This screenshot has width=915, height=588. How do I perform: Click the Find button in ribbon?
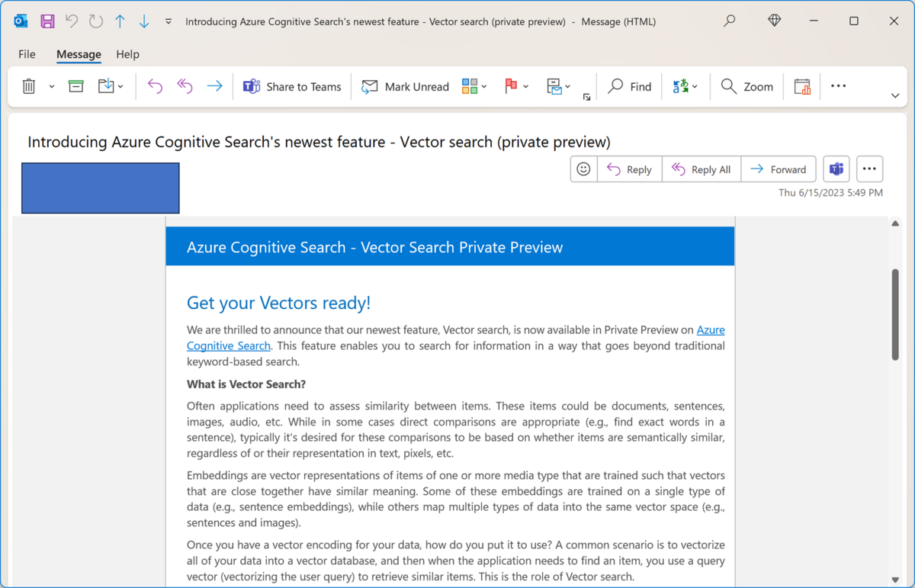coord(630,86)
